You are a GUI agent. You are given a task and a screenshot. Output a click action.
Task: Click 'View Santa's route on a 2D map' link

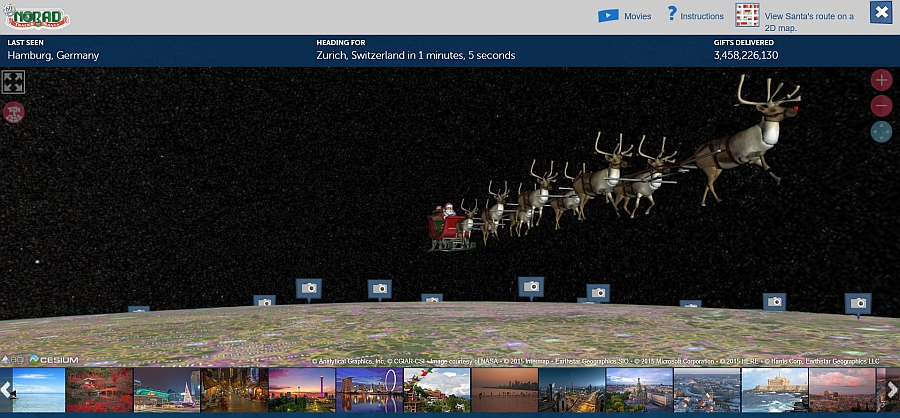pos(809,22)
